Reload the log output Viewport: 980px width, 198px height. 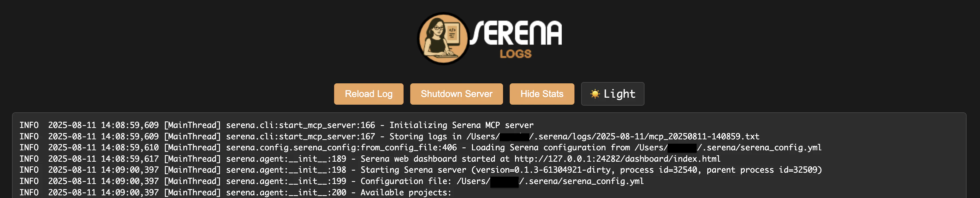point(368,94)
